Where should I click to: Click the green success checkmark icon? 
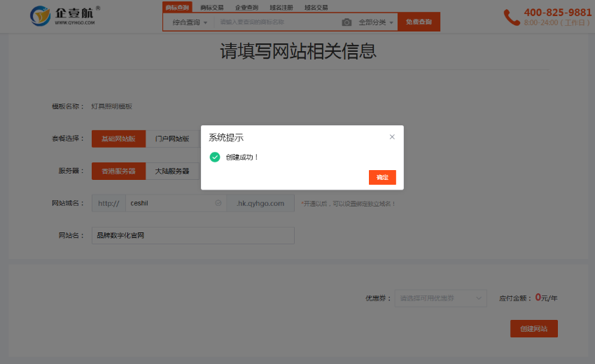pos(215,157)
